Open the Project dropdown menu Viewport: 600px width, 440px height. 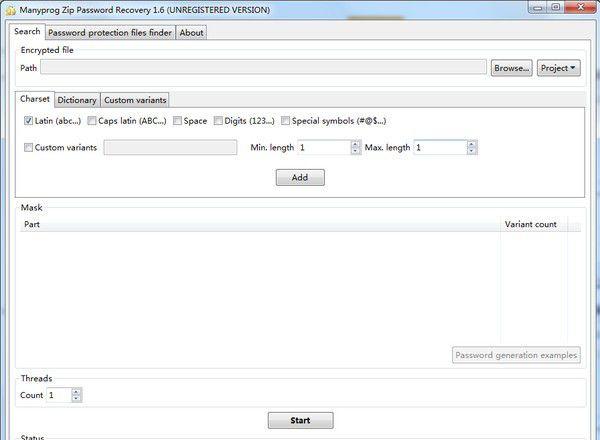tap(559, 68)
